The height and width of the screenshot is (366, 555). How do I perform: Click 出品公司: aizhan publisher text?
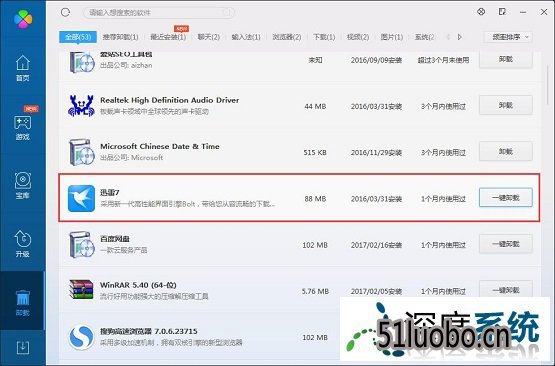126,65
